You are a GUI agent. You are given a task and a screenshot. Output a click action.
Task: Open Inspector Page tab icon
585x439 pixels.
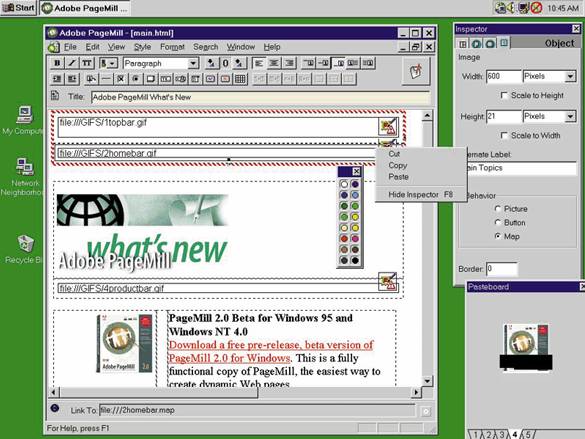[x=476, y=44]
